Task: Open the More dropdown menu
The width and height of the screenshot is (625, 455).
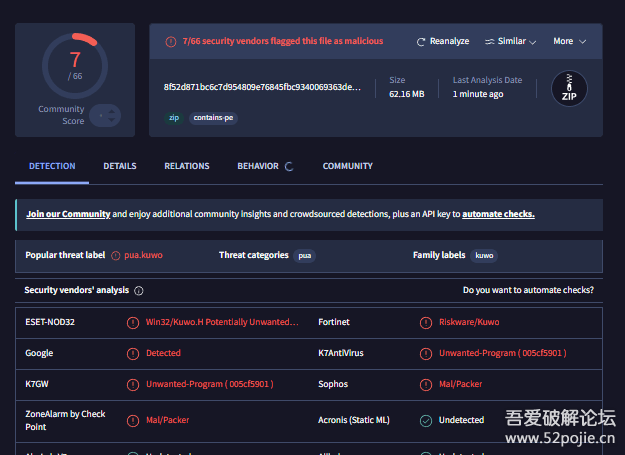Action: (569, 41)
